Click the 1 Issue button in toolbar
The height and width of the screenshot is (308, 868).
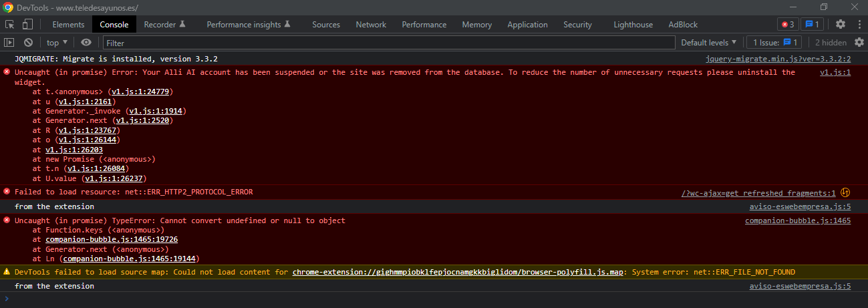coord(774,42)
